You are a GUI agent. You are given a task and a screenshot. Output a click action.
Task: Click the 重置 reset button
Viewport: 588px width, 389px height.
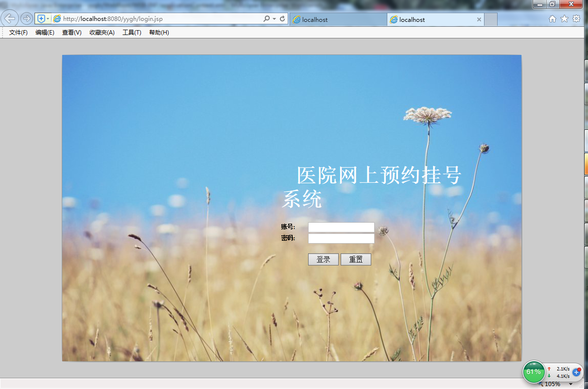[356, 260]
